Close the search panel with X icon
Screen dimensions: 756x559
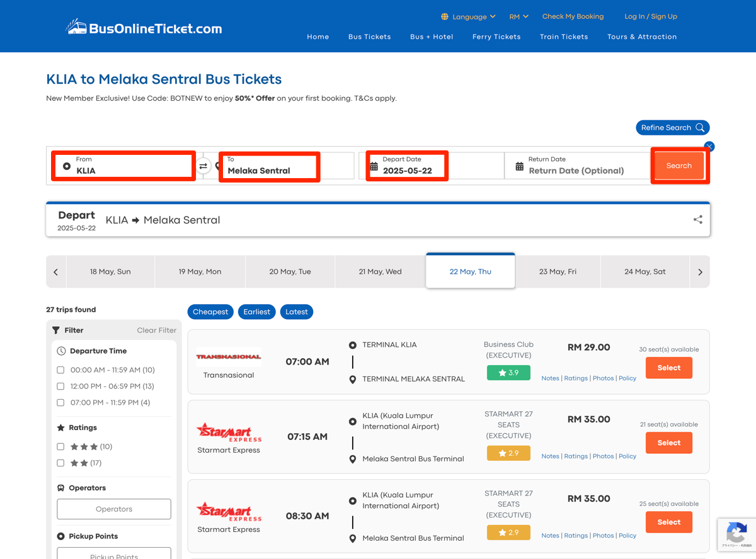[x=709, y=147]
